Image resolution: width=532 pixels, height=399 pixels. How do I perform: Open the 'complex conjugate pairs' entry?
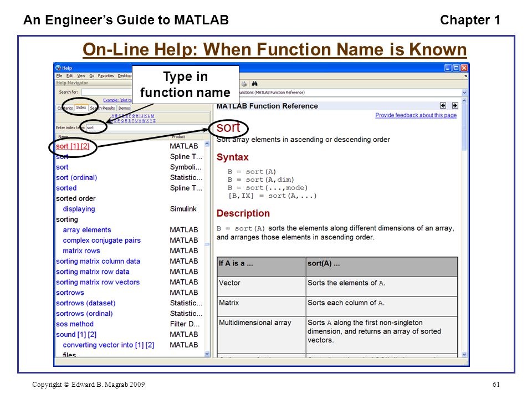click(x=102, y=241)
